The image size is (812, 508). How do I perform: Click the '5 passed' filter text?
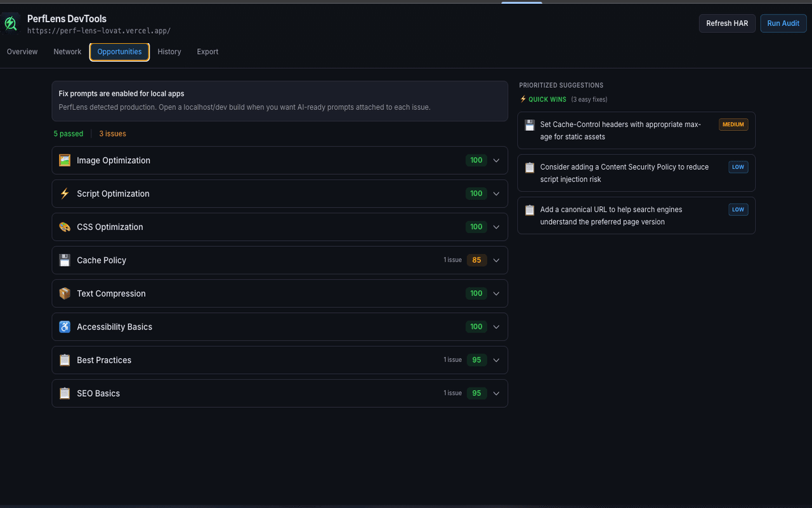click(x=69, y=134)
